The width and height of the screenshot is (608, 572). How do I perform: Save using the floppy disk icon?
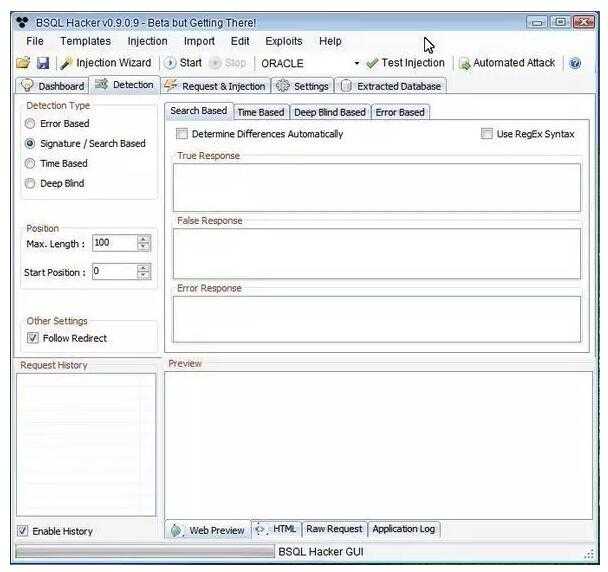(43, 63)
